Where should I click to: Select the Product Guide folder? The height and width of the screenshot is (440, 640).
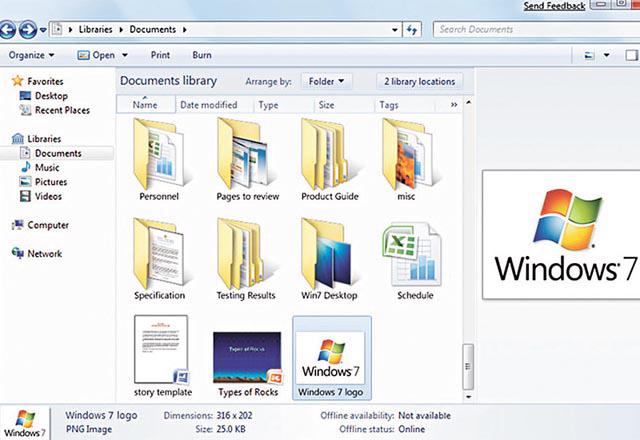330,160
